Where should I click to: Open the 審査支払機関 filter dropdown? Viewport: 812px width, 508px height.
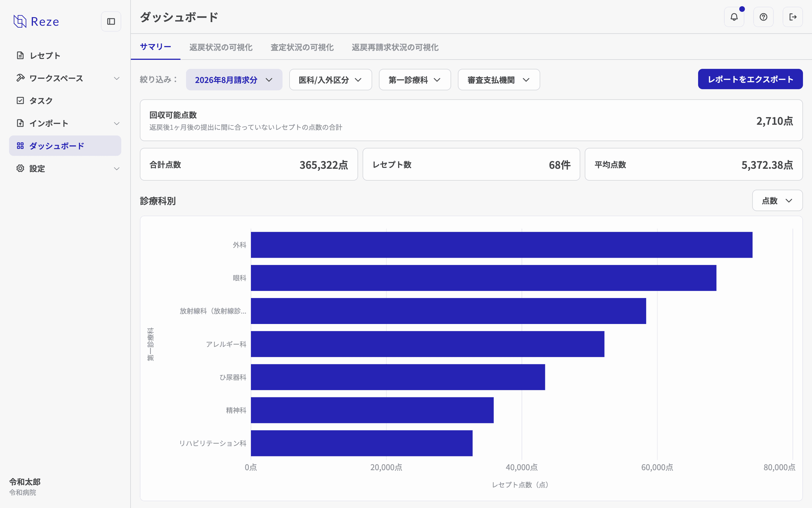point(498,80)
